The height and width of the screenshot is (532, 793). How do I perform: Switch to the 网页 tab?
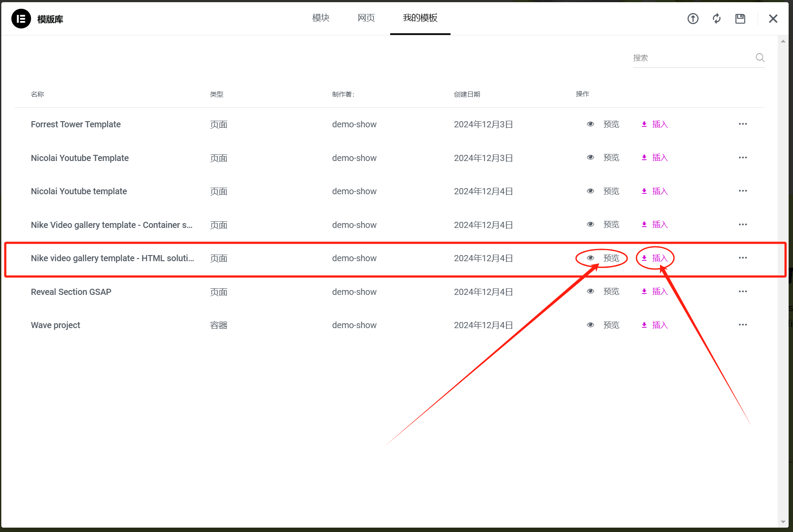pyautogui.click(x=366, y=17)
